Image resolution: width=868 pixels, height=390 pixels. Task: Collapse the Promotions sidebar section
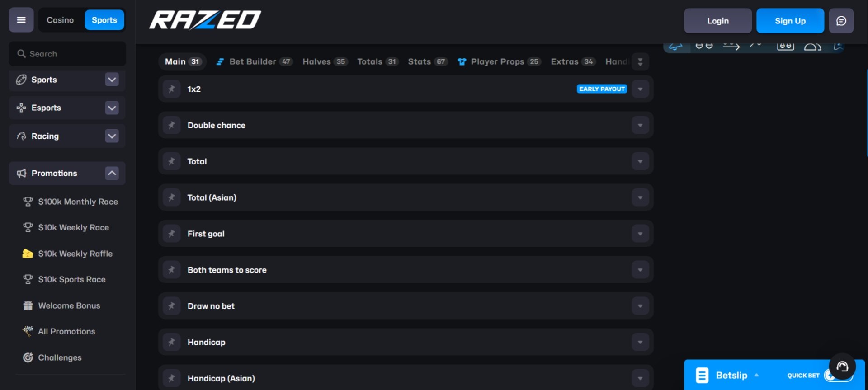(x=112, y=173)
